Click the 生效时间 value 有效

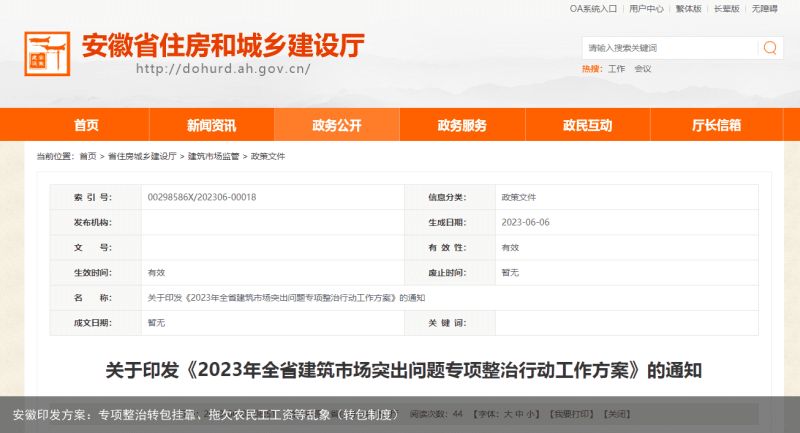point(156,272)
